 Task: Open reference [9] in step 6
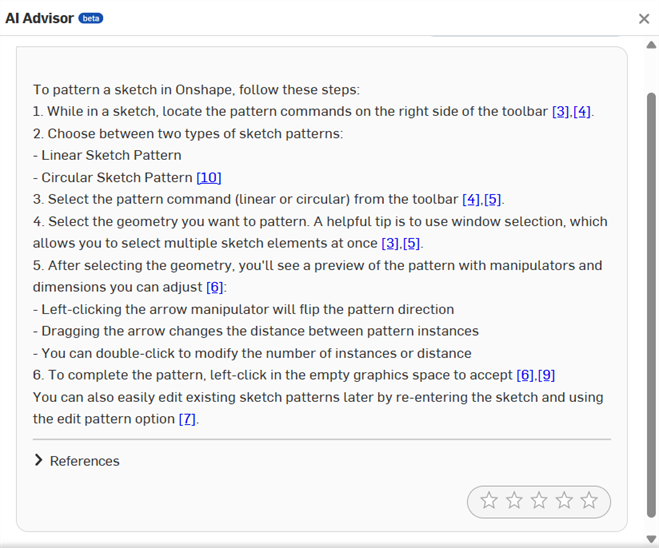tap(546, 375)
